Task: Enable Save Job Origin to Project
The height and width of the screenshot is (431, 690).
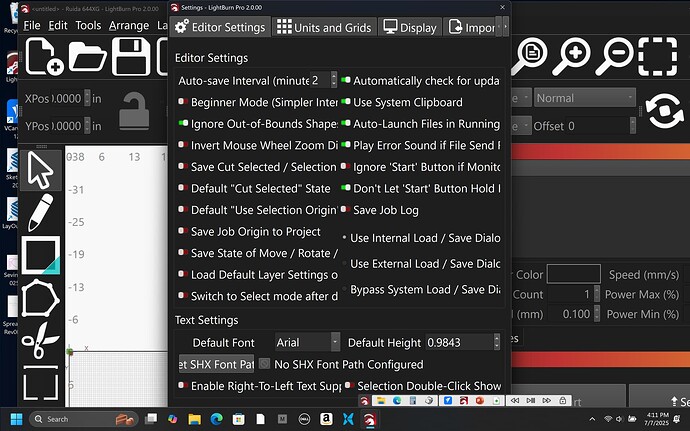Action: pyautogui.click(x=183, y=231)
